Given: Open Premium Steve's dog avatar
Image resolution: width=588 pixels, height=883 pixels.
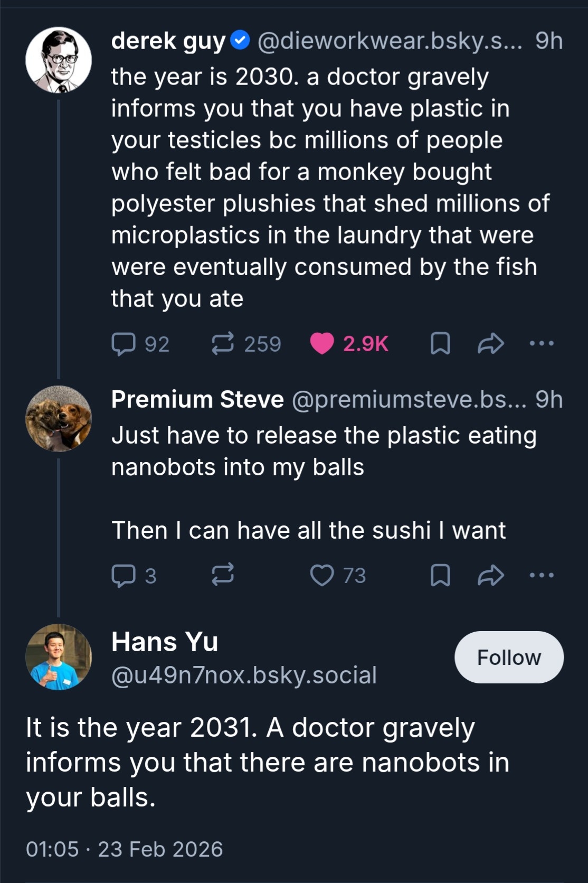Looking at the screenshot, I should coord(59,419).
